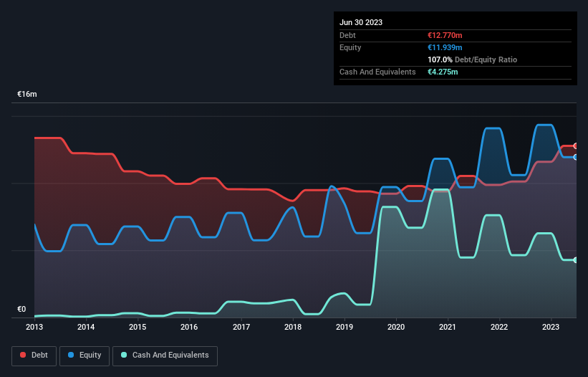This screenshot has width=588, height=377.
Task: Click the €16m y-axis label
Action: (27, 94)
